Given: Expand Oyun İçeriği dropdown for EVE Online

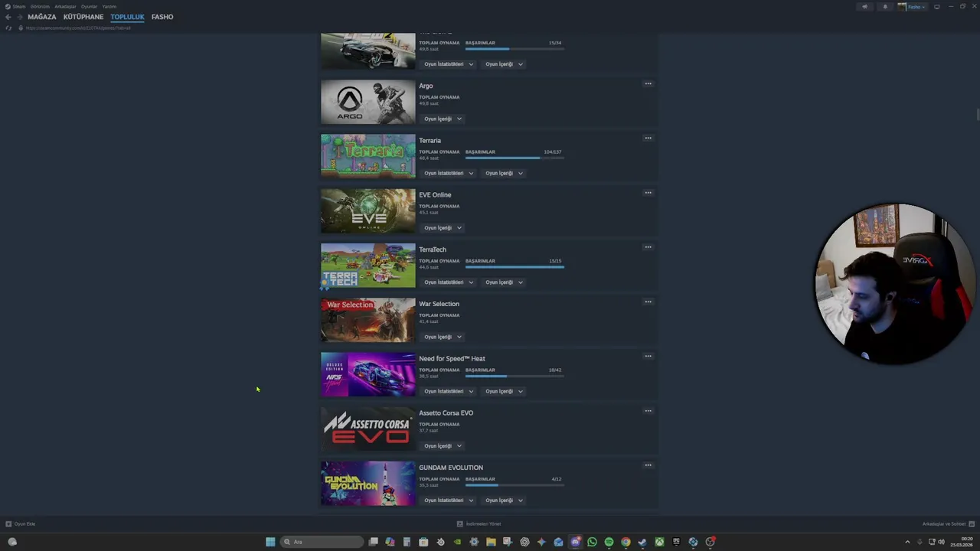Looking at the screenshot, I should (x=443, y=227).
